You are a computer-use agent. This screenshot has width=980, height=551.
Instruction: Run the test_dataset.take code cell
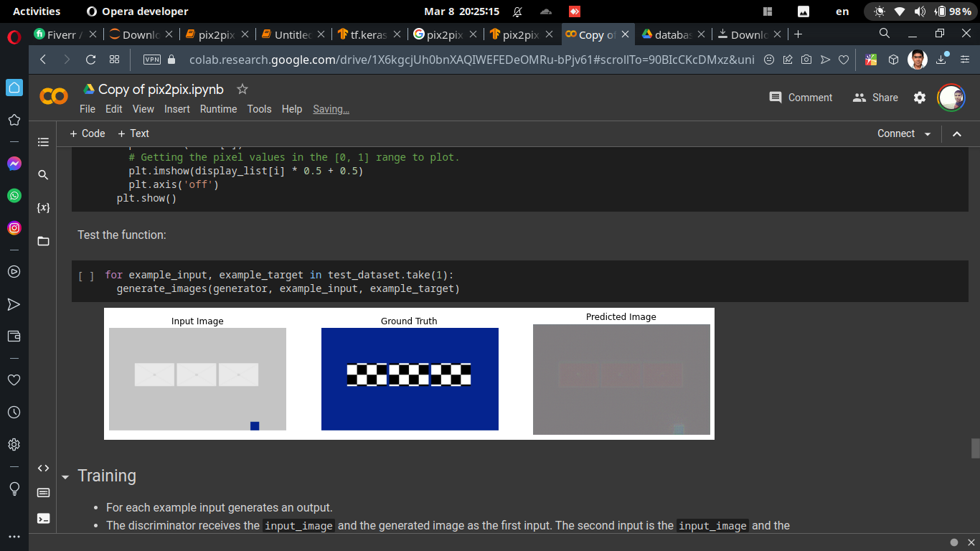85,275
